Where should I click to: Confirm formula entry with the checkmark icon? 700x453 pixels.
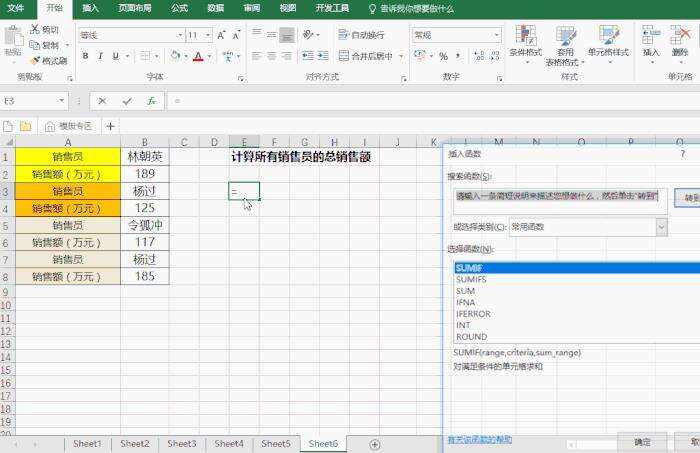126,101
